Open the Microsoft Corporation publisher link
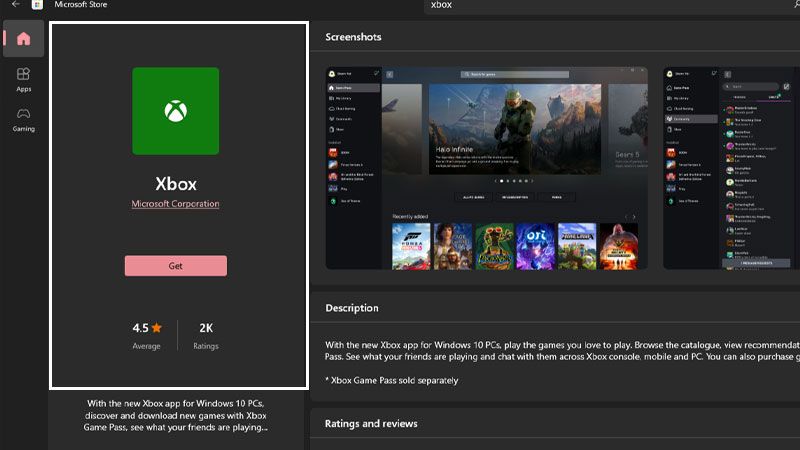Screen dimensions: 800x450 [176, 204]
